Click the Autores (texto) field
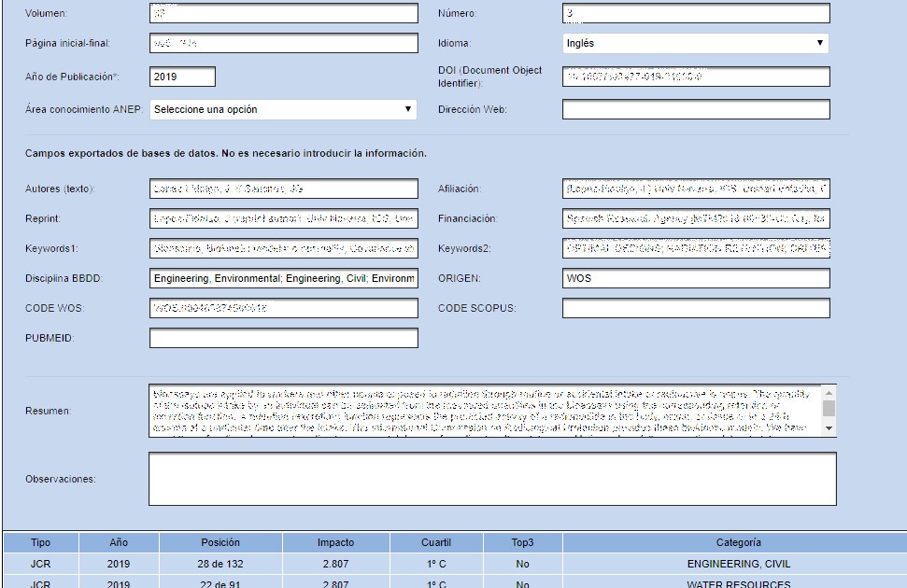This screenshot has width=907, height=588. point(283,189)
